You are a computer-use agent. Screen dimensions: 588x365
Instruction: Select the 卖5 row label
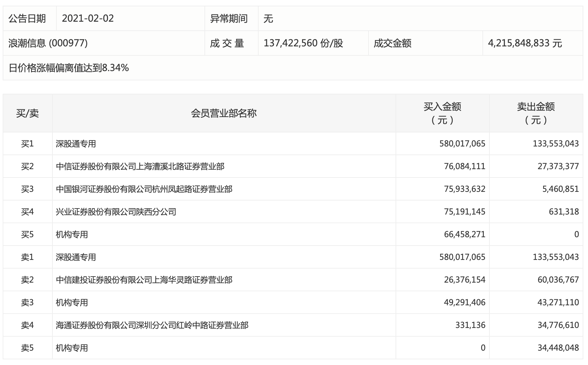[x=27, y=348]
